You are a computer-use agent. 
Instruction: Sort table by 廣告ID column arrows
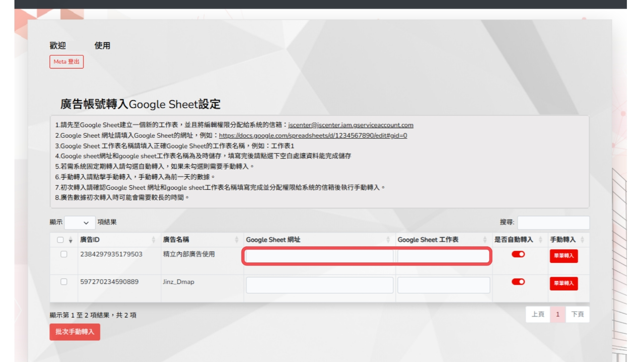[x=153, y=240]
